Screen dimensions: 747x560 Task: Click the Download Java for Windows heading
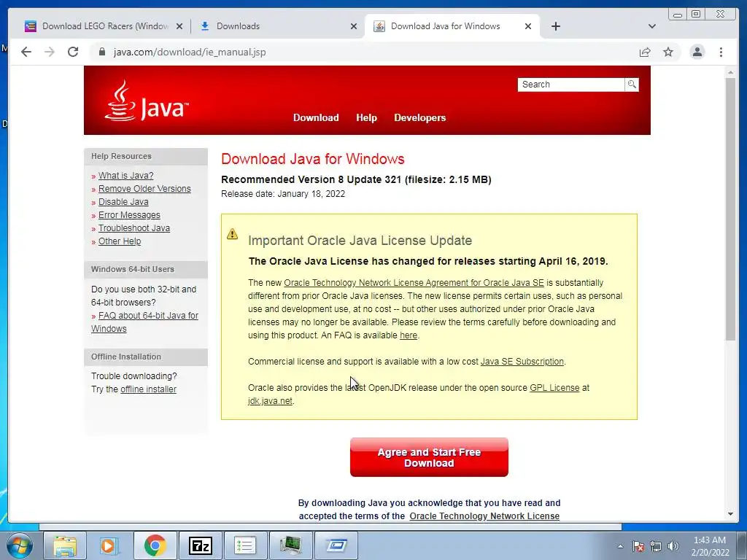click(312, 158)
